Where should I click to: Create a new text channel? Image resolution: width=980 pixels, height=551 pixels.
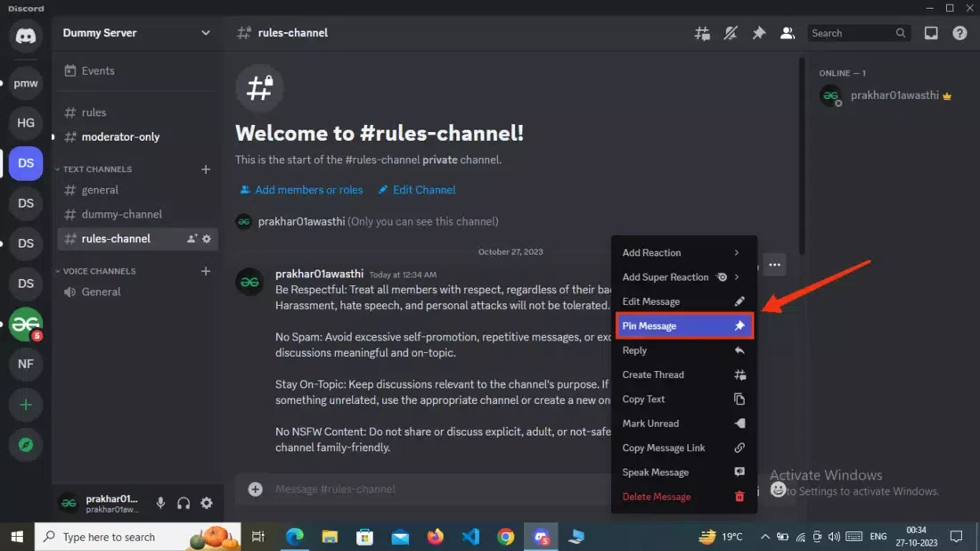click(x=206, y=169)
